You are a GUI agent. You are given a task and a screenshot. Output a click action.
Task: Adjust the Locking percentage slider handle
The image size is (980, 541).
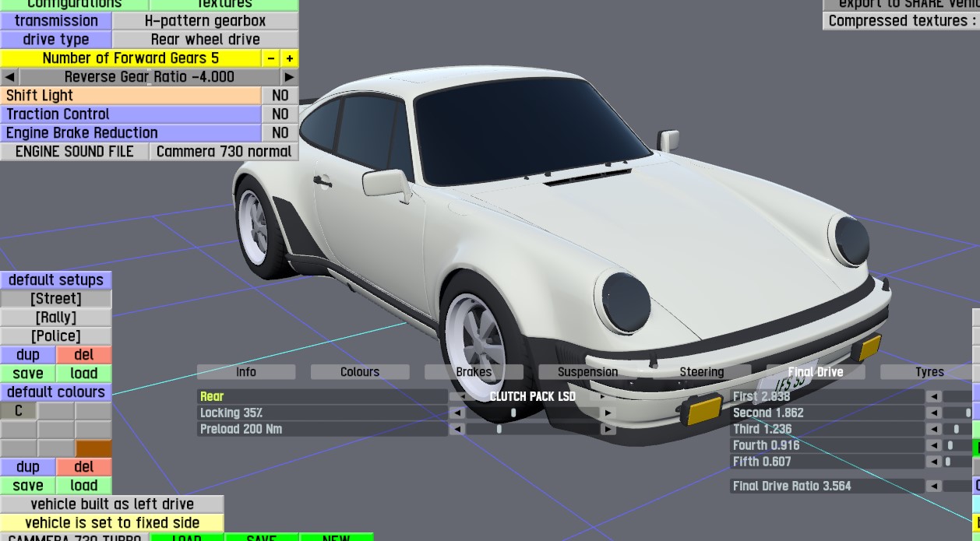[x=513, y=413]
